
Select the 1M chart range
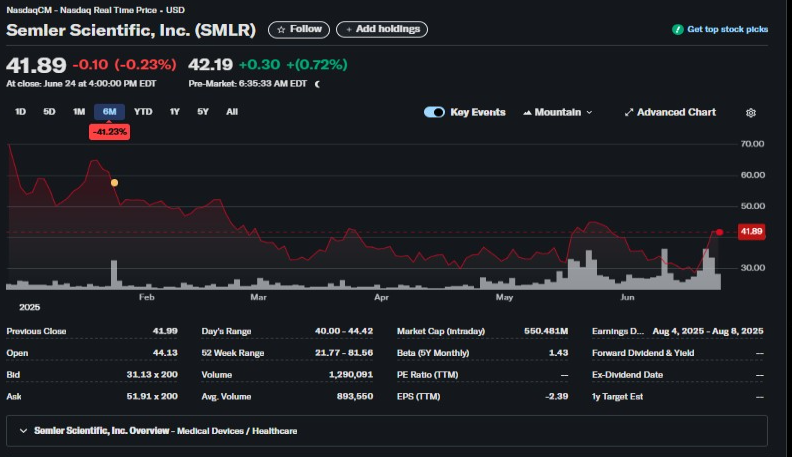(79, 112)
